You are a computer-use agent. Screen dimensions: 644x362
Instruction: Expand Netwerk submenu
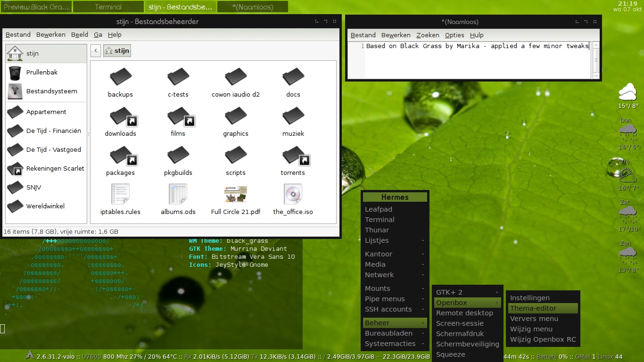point(395,275)
